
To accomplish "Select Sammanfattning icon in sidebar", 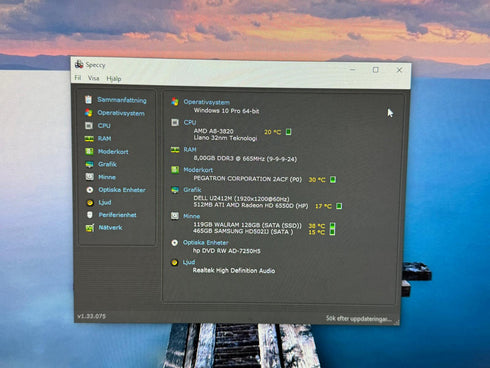I will pos(88,99).
